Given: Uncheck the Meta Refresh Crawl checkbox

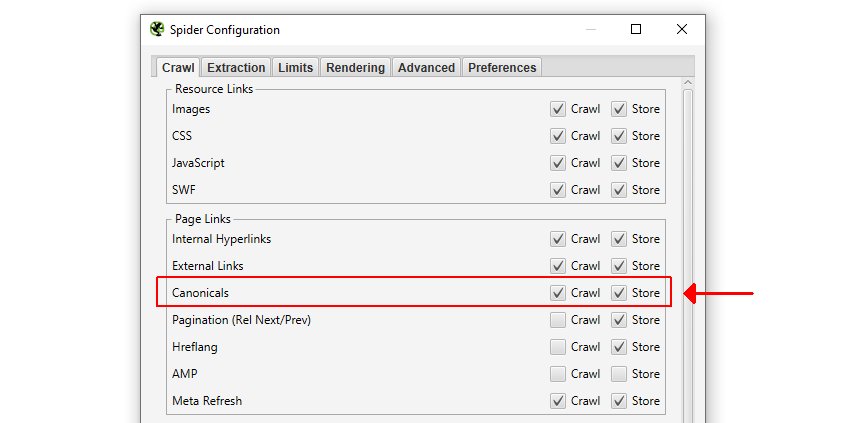Looking at the screenshot, I should click(x=558, y=401).
